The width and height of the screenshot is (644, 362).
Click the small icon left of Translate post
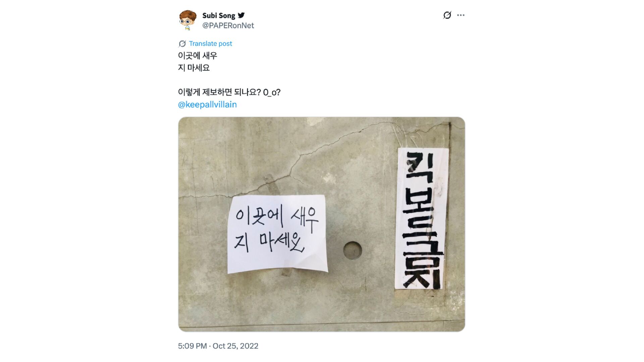click(182, 44)
